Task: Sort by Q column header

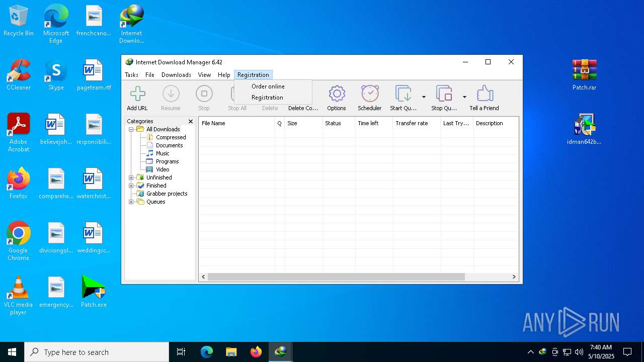Action: [279, 123]
